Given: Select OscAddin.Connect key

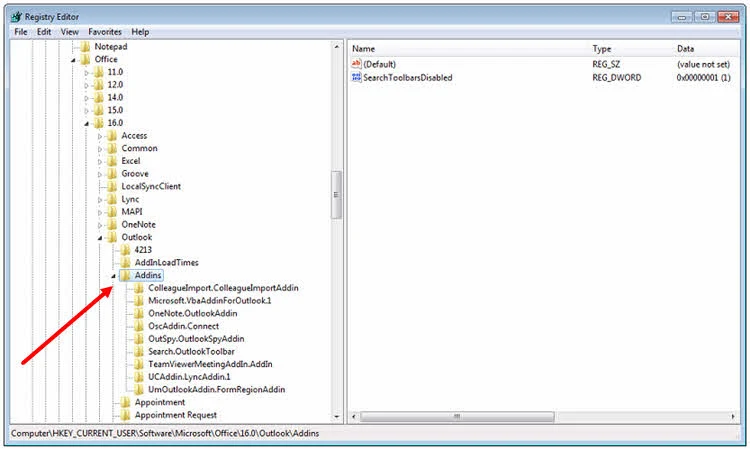Looking at the screenshot, I should [184, 326].
